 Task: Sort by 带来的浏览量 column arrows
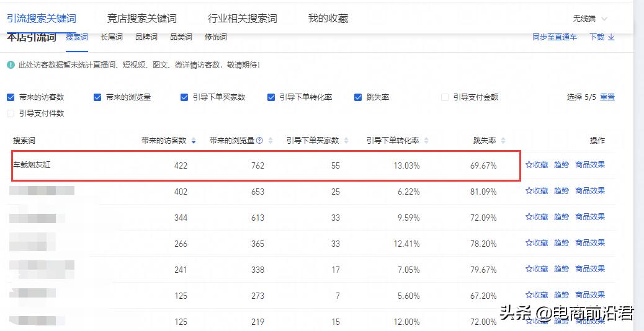271,141
